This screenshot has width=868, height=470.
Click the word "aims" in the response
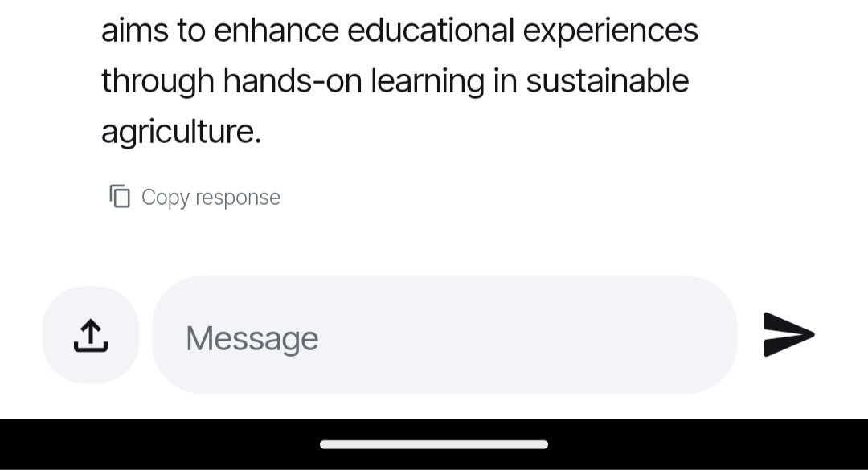coord(133,31)
